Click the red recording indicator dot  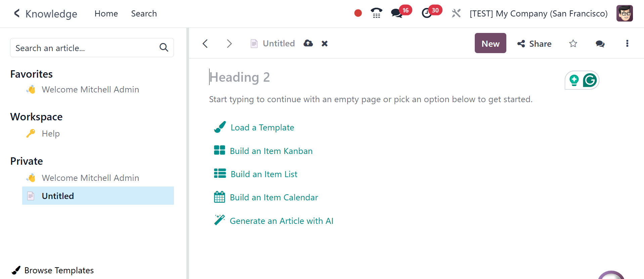pos(358,13)
